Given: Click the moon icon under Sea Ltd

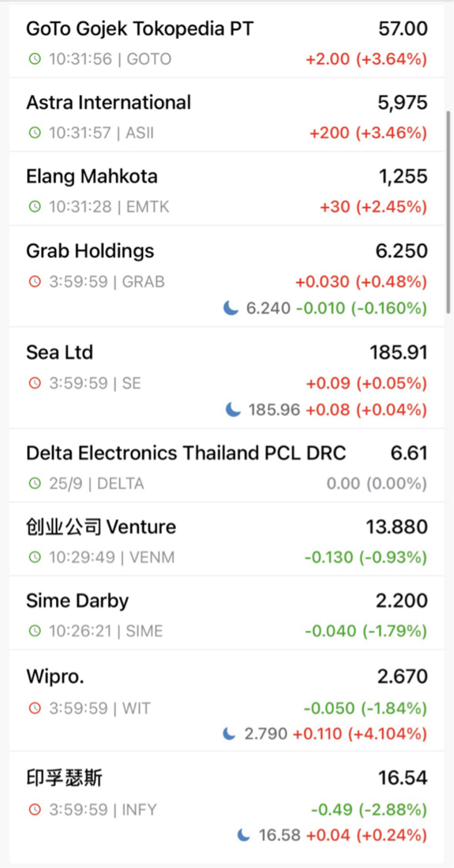Looking at the screenshot, I should pyautogui.click(x=234, y=409).
